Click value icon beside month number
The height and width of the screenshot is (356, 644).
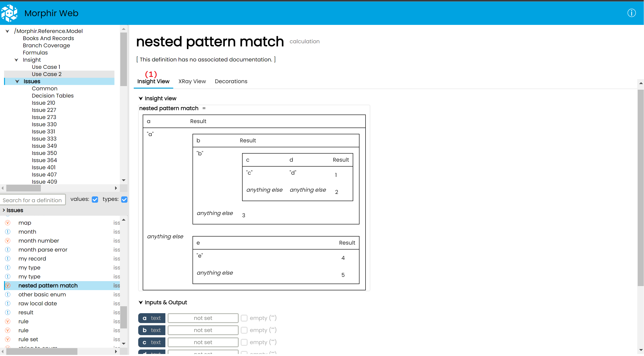point(8,241)
